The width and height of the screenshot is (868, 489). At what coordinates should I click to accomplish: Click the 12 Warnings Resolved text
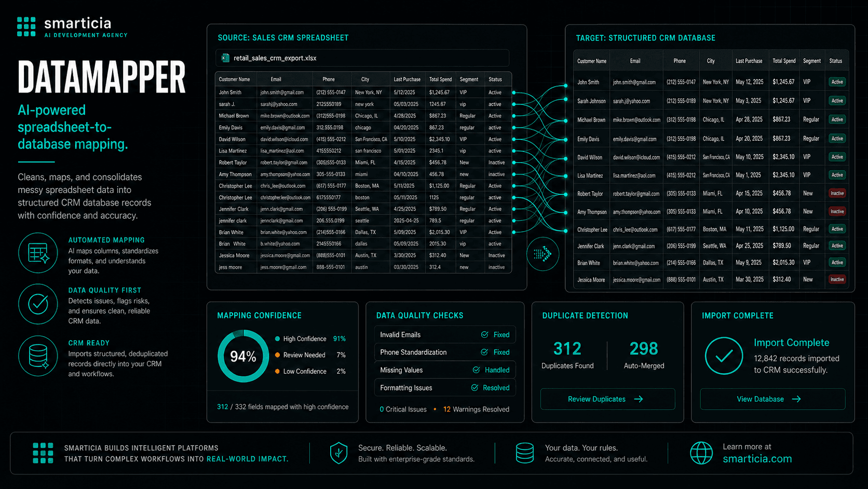pos(476,409)
